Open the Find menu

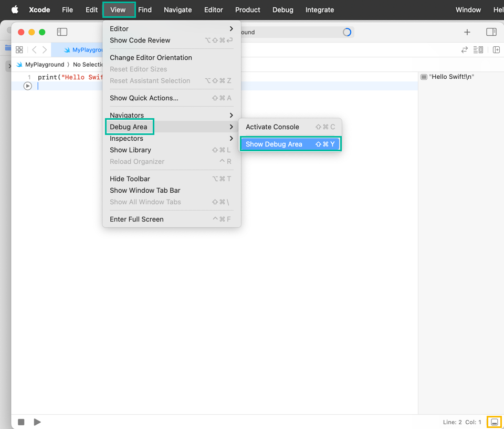[x=145, y=9]
